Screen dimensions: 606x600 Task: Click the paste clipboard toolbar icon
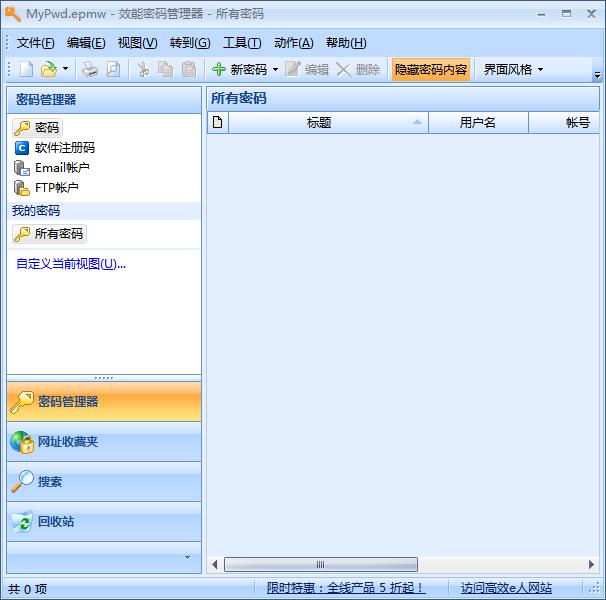pyautogui.click(x=189, y=70)
